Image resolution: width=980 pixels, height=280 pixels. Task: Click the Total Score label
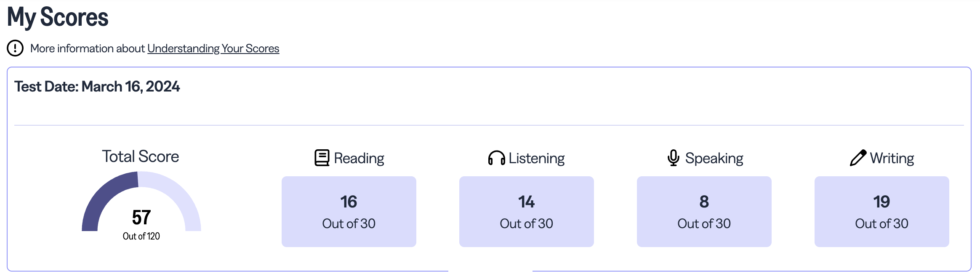(x=141, y=156)
